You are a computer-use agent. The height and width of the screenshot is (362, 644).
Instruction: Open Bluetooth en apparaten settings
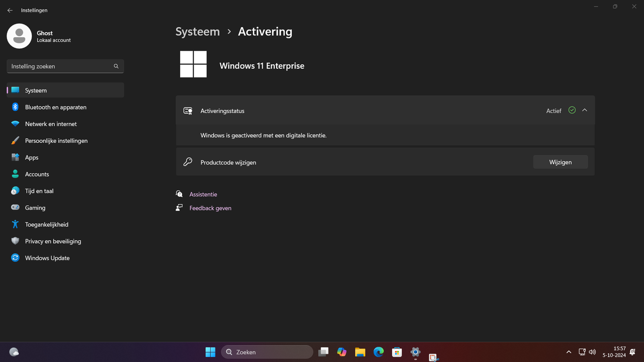tap(65, 107)
